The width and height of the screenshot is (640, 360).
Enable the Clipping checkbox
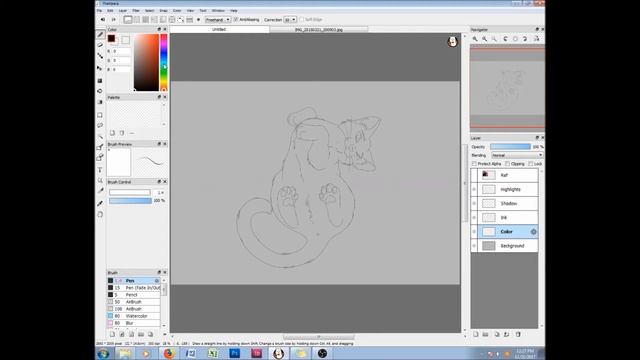pyautogui.click(x=507, y=164)
